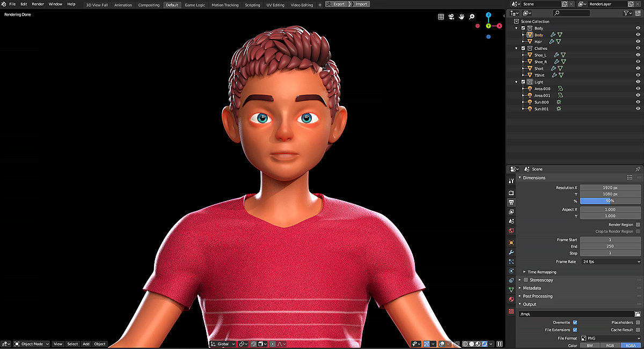
Task: Click the Dimensions presets list icon
Action: pyautogui.click(x=630, y=177)
